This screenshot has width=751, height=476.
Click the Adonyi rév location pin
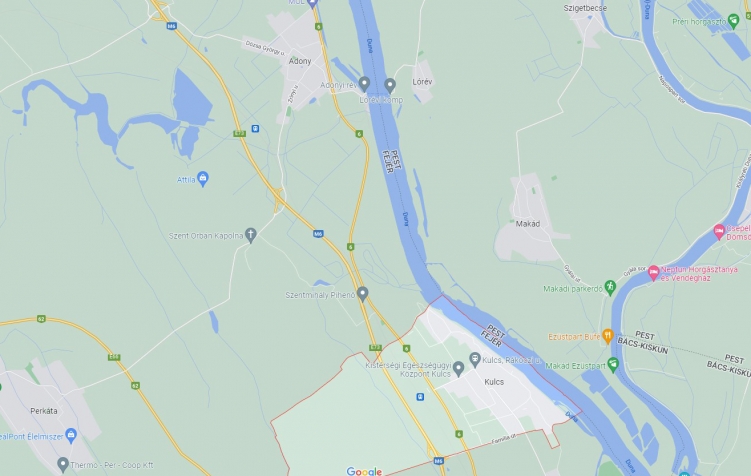point(364,84)
